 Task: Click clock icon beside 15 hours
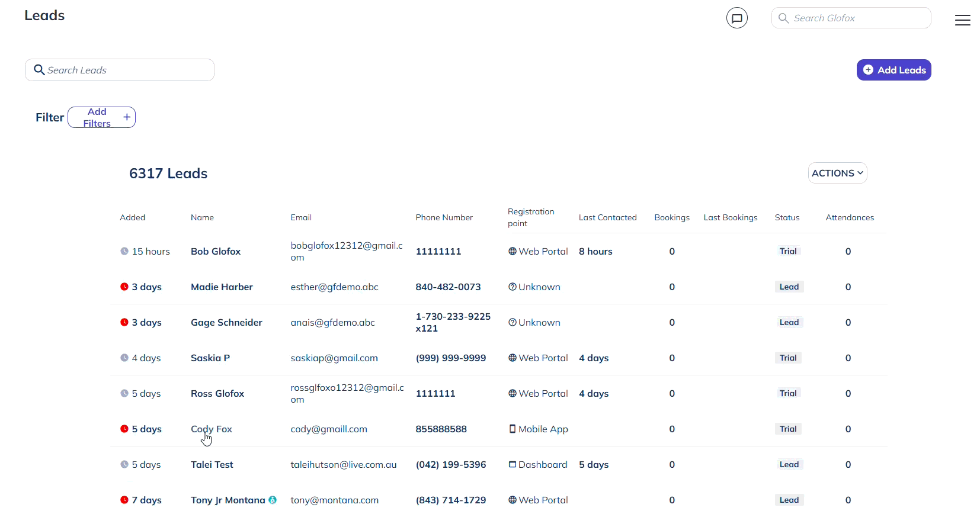(124, 251)
